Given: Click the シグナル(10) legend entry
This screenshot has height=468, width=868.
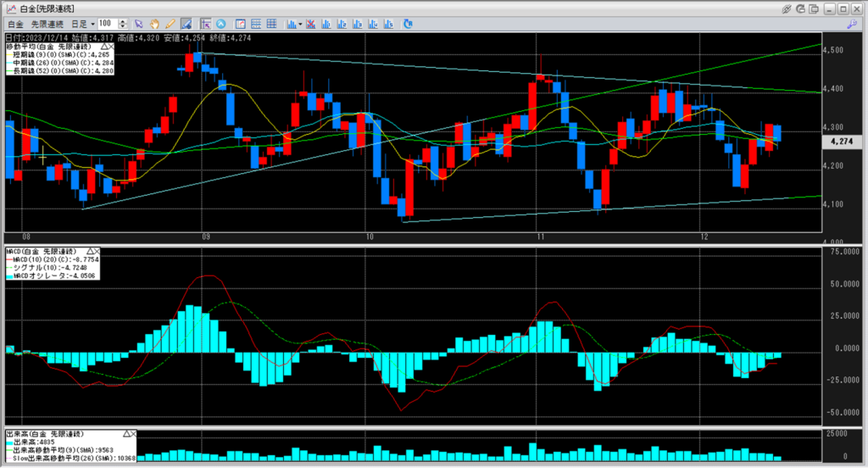Looking at the screenshot, I should click(47, 268).
